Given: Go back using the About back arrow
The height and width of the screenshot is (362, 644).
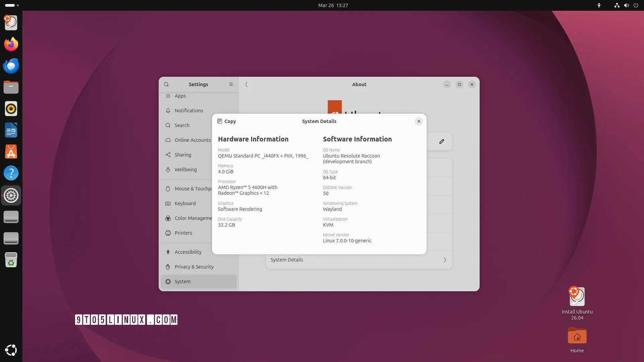Looking at the screenshot, I should (x=247, y=84).
